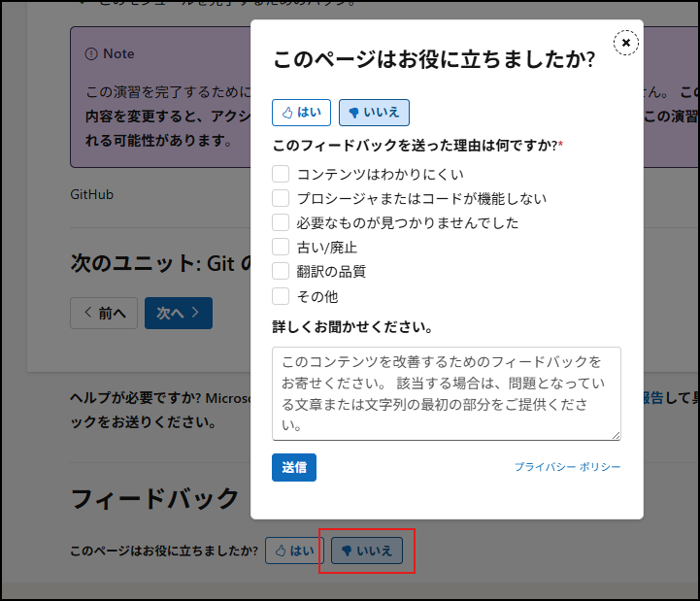The image size is (700, 601).
Task: Click the 送信 submit button
Action: click(294, 467)
